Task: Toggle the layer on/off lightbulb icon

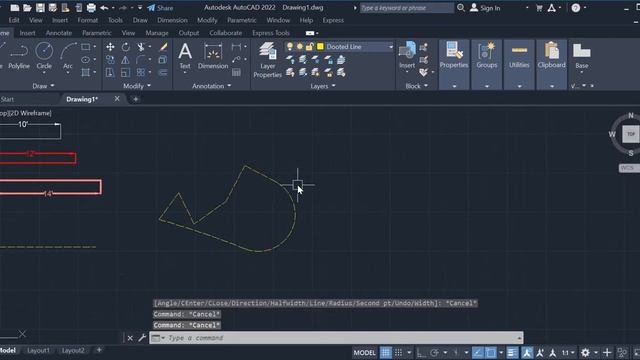Action: click(290, 47)
